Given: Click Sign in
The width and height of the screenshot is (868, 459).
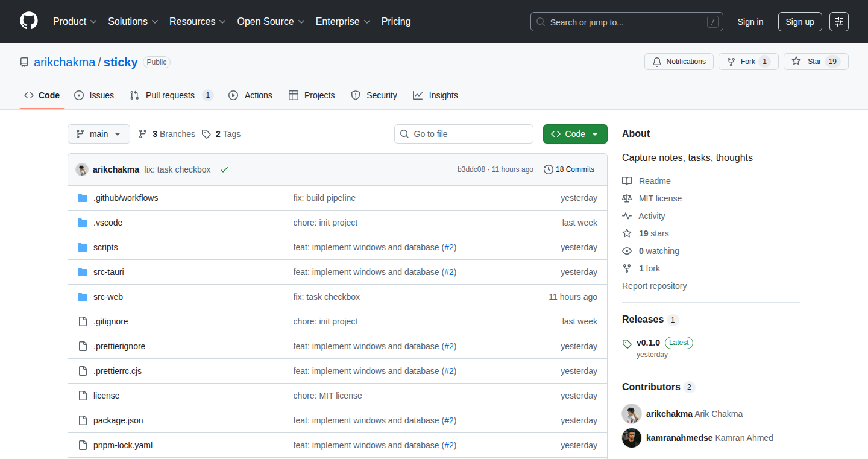Looking at the screenshot, I should pos(750,22).
